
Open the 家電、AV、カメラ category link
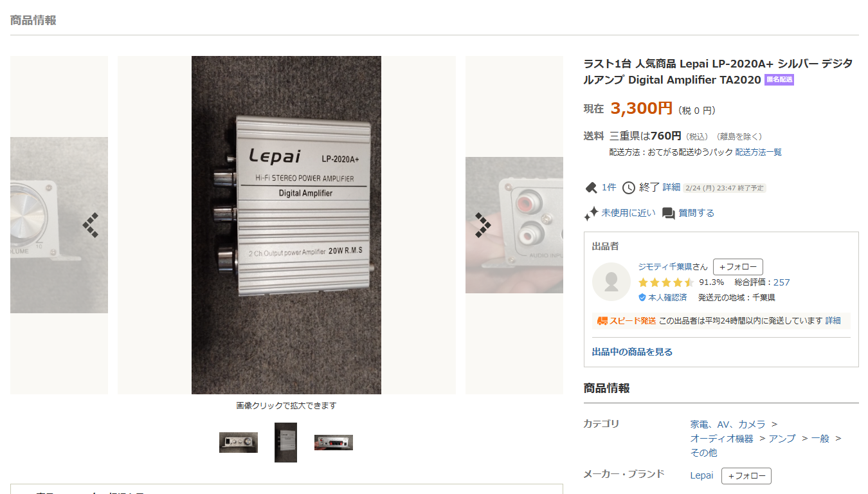(728, 425)
